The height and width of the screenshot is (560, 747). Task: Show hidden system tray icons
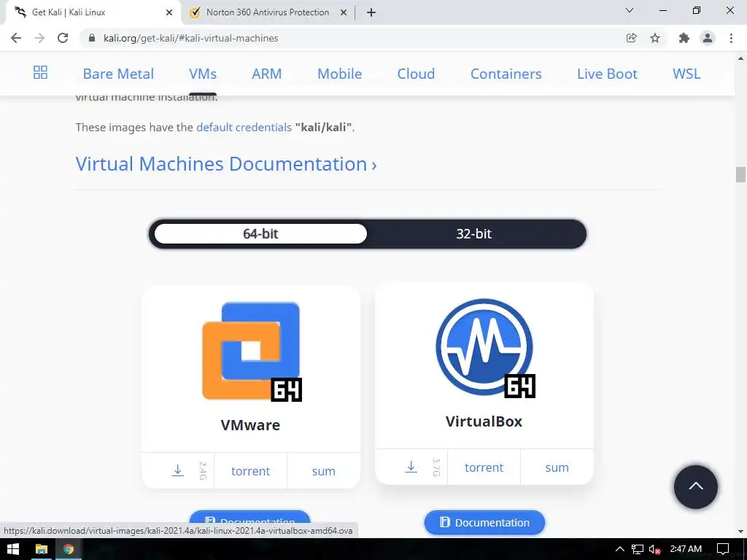pyautogui.click(x=619, y=549)
